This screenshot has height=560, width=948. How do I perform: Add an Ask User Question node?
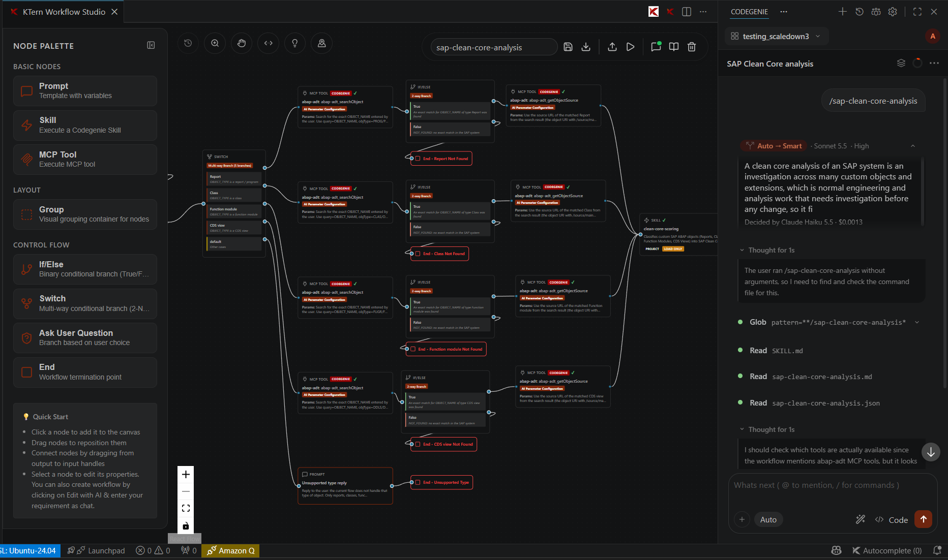(x=85, y=337)
